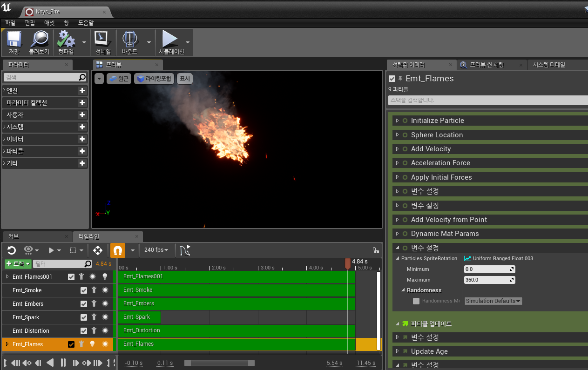This screenshot has height=370, width=588.
Task: Toggle the Emt_Flames lightbulb isolation icon
Action: (x=93, y=344)
